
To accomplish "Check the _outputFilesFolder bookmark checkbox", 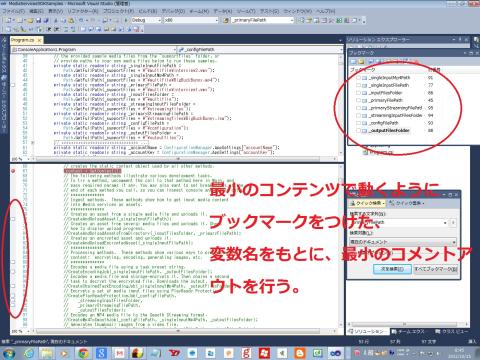I will 358,131.
